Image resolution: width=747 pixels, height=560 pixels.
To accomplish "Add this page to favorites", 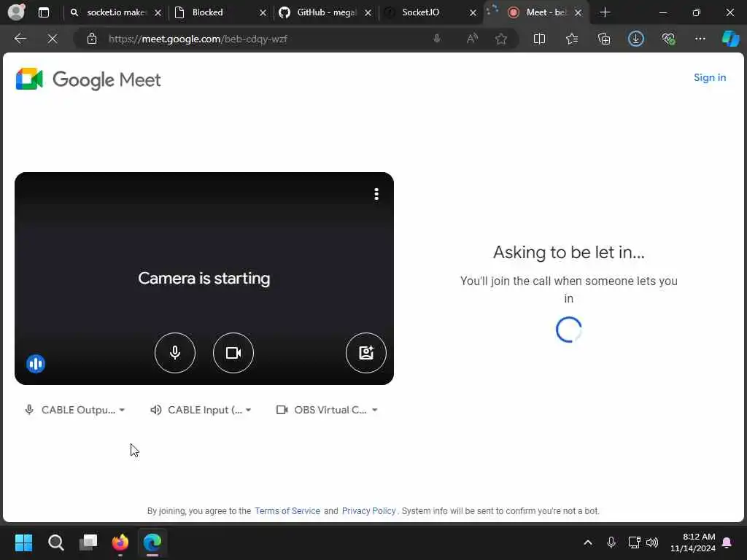I will [500, 39].
